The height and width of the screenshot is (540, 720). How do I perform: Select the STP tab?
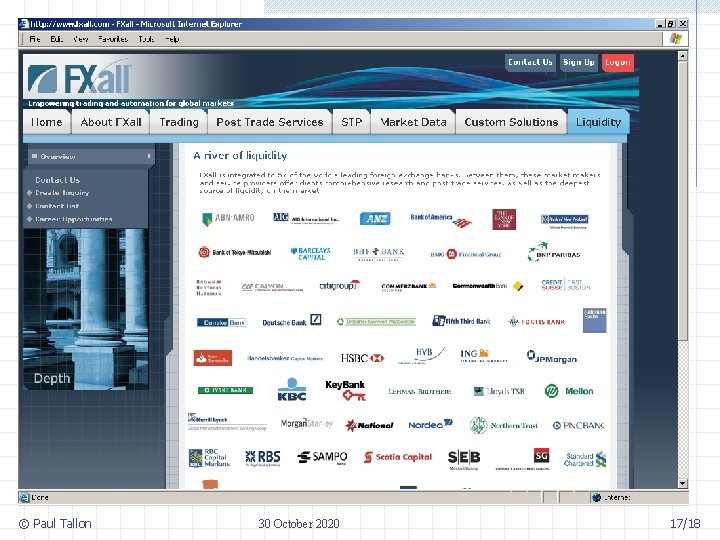point(351,122)
